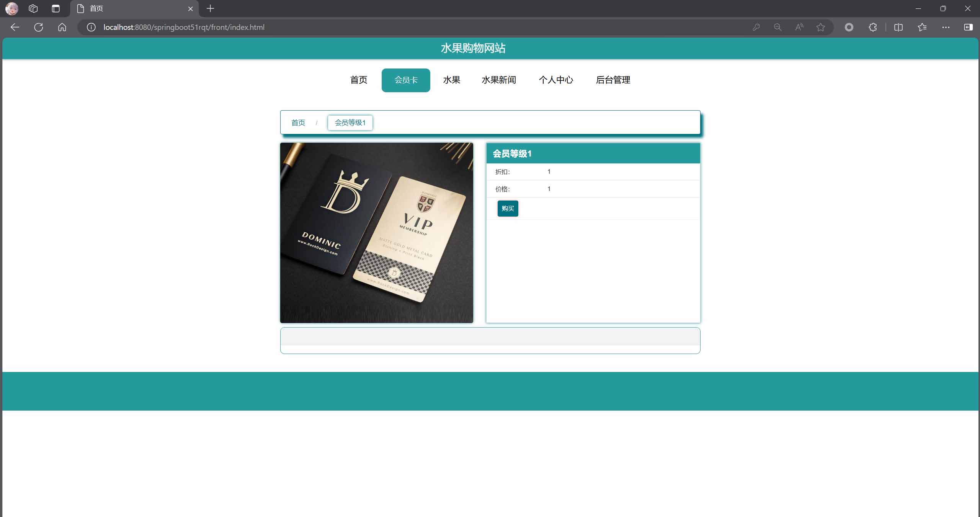This screenshot has height=517, width=980.
Task: Open the extensions puzzle icon
Action: click(x=873, y=27)
